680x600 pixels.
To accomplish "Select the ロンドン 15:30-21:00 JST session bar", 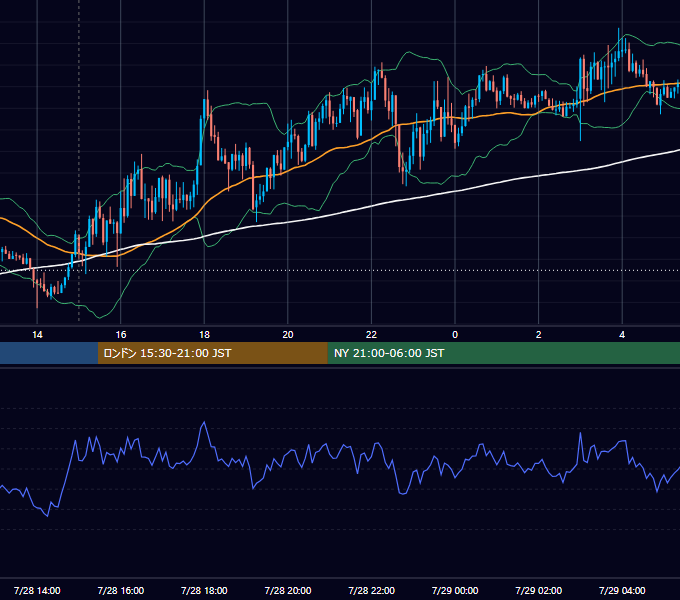I will (212, 353).
